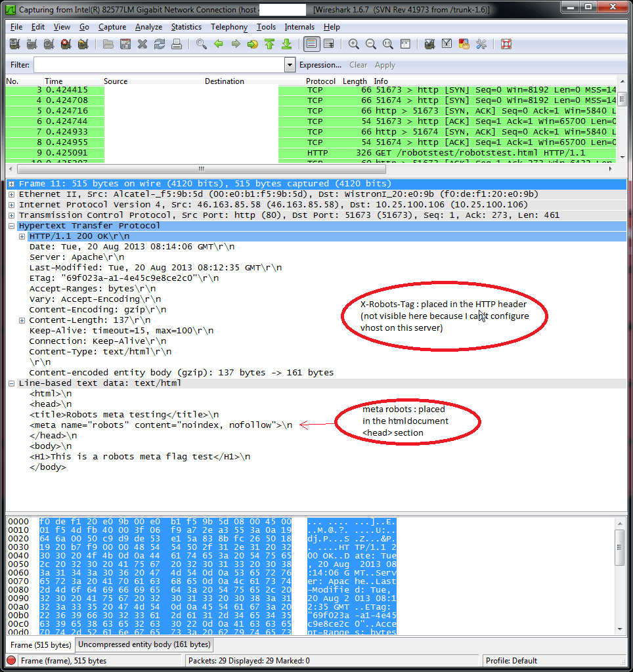Expand the Ethernet II tree node

pos(12,194)
